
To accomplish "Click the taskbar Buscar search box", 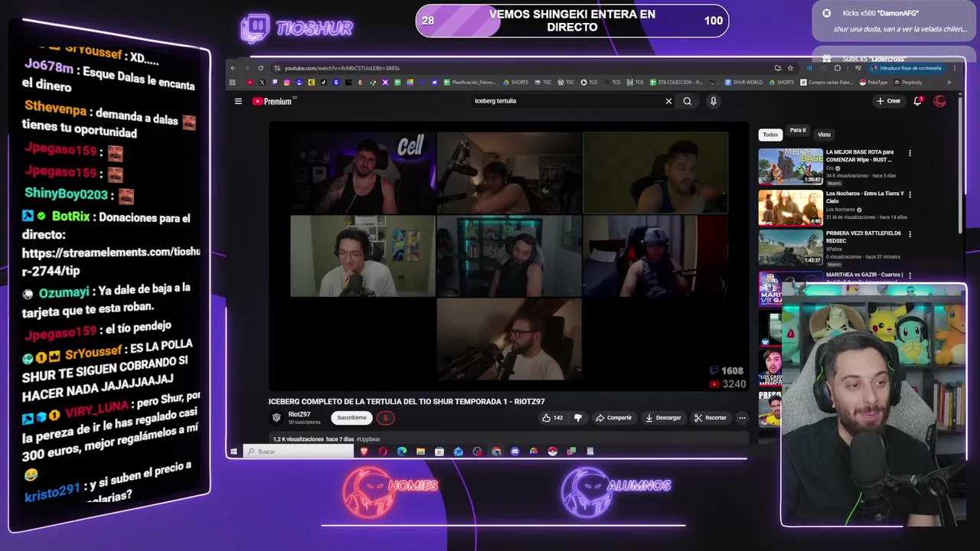I will click(x=299, y=452).
